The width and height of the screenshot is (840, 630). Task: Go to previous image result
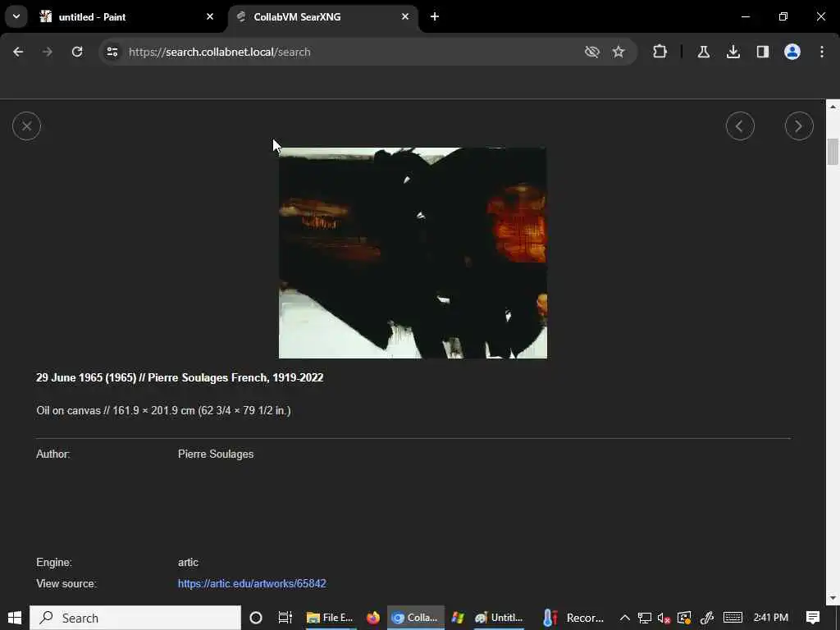click(x=740, y=126)
